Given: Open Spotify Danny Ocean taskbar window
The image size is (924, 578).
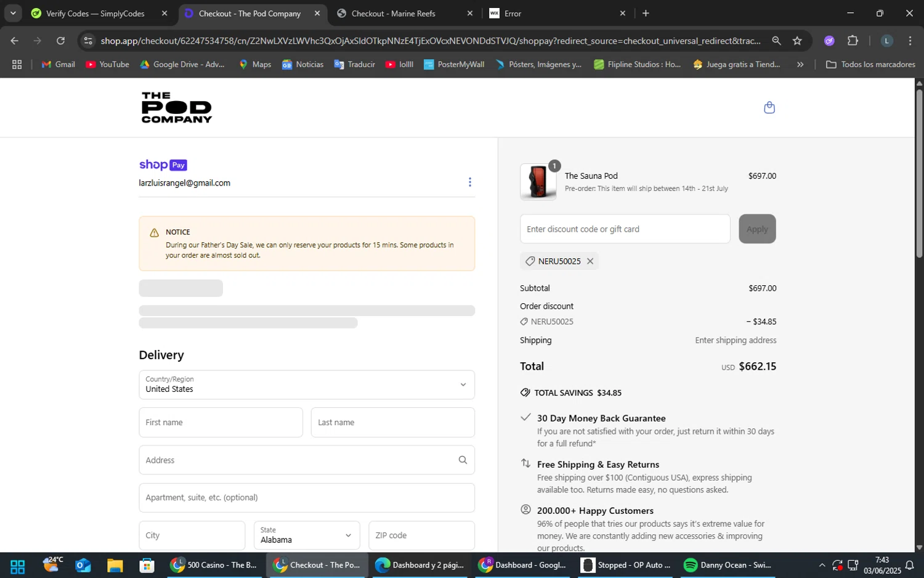Looking at the screenshot, I should point(727,566).
